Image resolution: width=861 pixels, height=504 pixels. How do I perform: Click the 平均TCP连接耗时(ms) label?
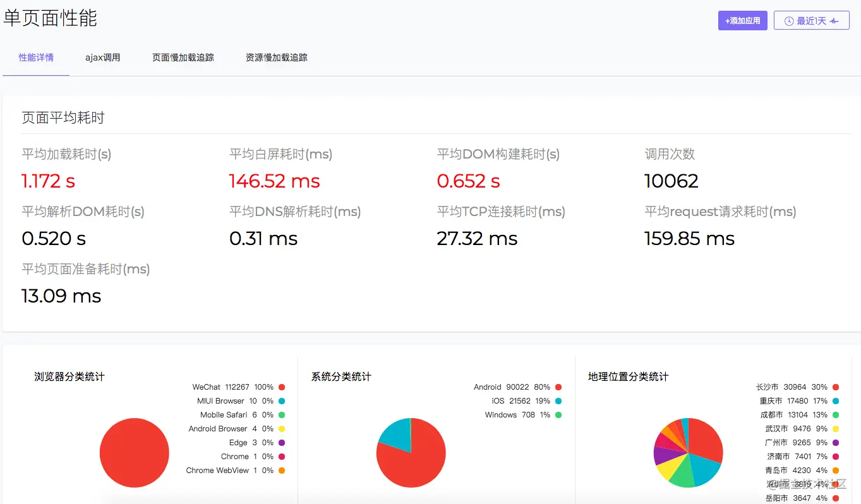click(x=501, y=212)
